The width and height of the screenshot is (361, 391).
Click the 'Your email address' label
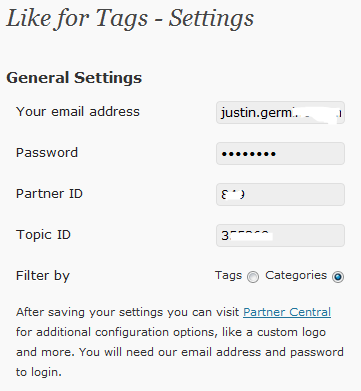pyautogui.click(x=78, y=112)
